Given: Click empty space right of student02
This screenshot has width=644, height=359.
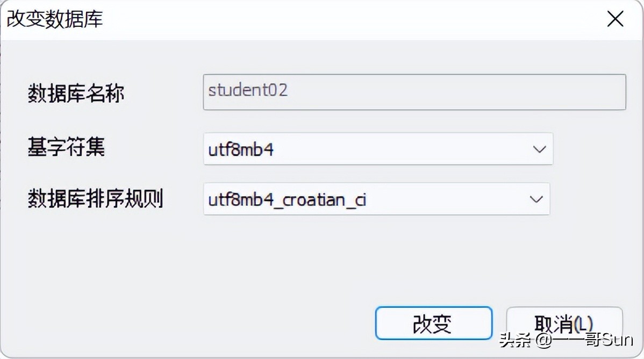Looking at the screenshot, I should point(457,92).
